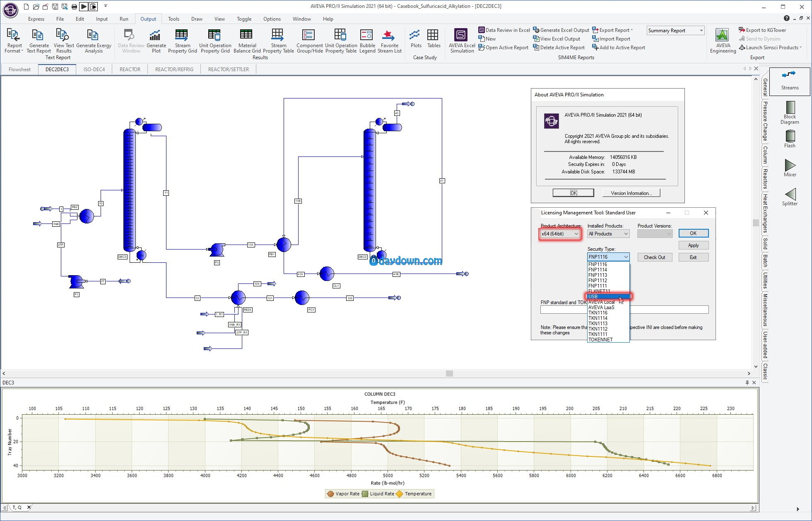812x521 pixels.
Task: Expand the Summary Report combo box
Action: [701, 30]
